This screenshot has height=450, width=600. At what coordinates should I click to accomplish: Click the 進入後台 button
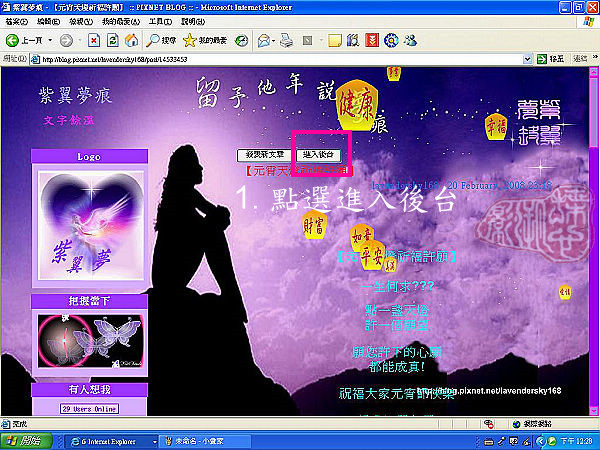click(x=318, y=155)
